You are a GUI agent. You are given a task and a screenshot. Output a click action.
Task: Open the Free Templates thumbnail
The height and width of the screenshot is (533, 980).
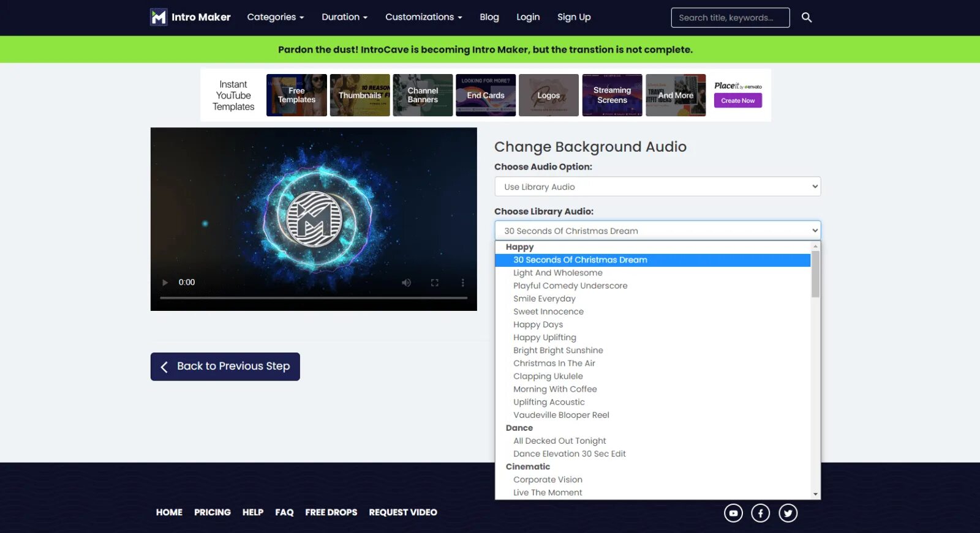coord(296,95)
